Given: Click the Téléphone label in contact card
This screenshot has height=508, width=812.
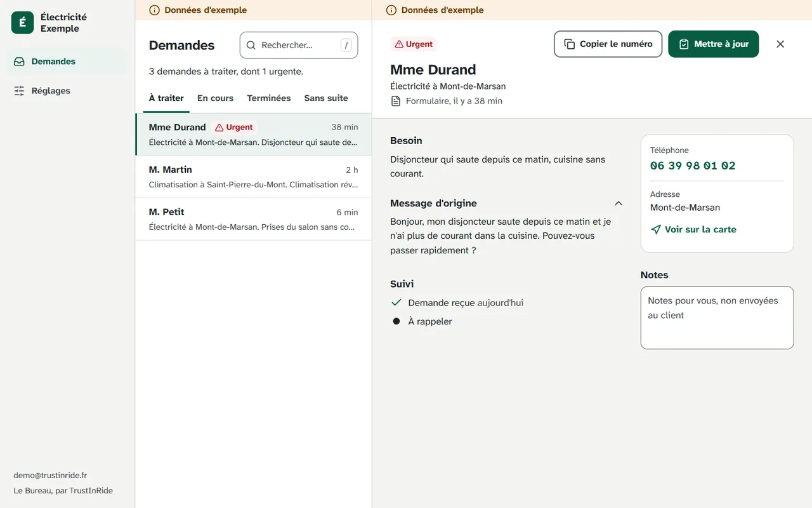Looking at the screenshot, I should [669, 150].
